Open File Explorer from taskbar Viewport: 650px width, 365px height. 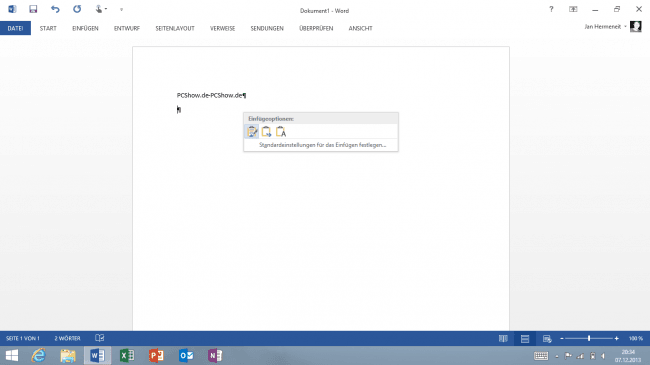[68, 355]
